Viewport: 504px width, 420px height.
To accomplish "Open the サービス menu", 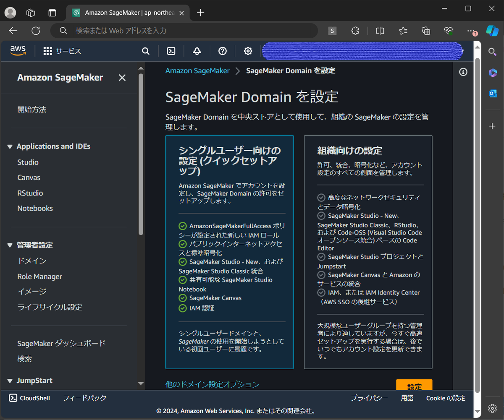I will click(62, 51).
